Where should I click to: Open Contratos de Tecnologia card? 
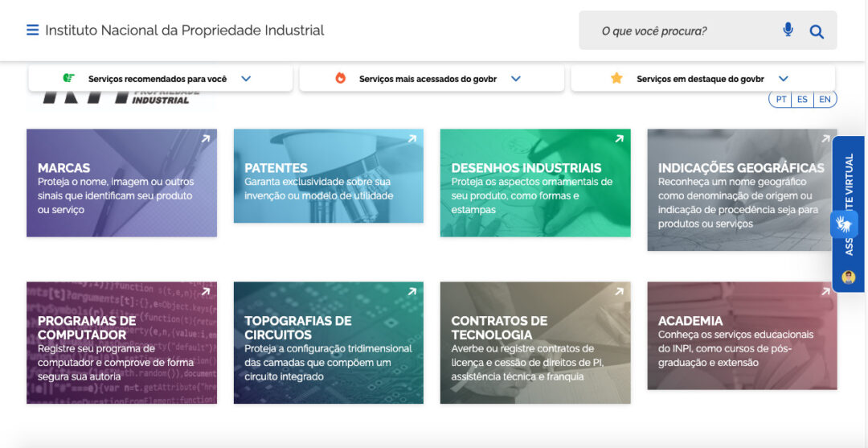[534, 343]
